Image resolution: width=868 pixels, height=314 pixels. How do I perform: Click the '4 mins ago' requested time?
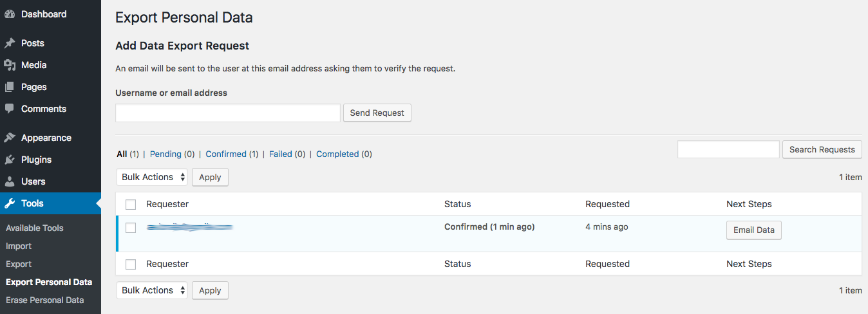[607, 227]
